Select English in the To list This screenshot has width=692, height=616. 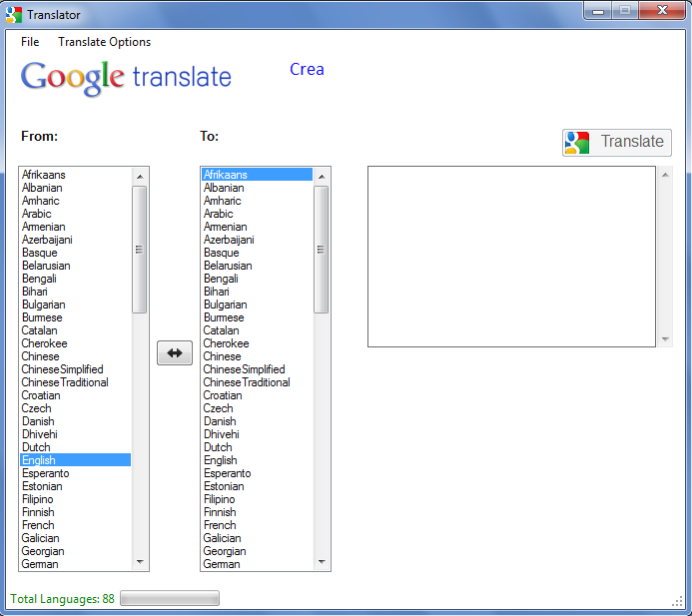coord(258,460)
